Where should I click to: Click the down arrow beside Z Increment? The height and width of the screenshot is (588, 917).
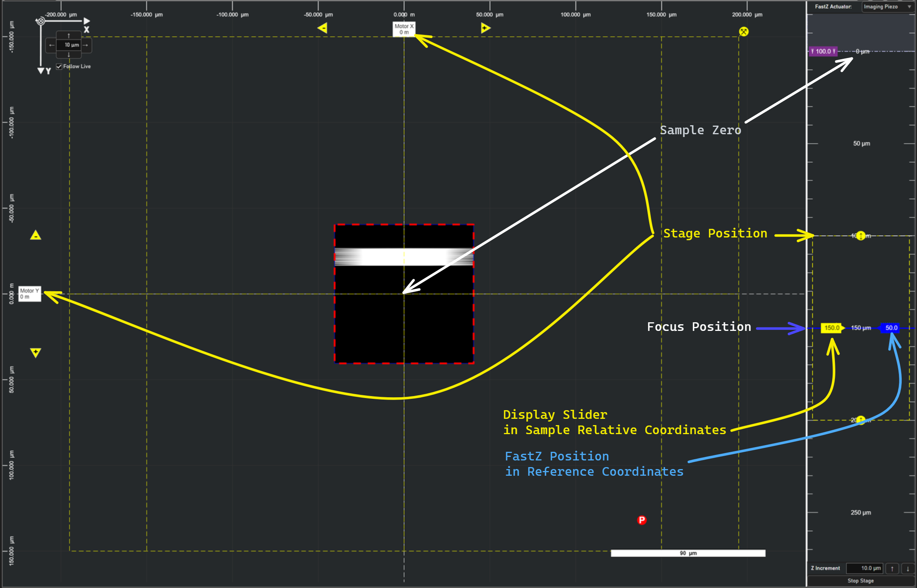tap(908, 568)
